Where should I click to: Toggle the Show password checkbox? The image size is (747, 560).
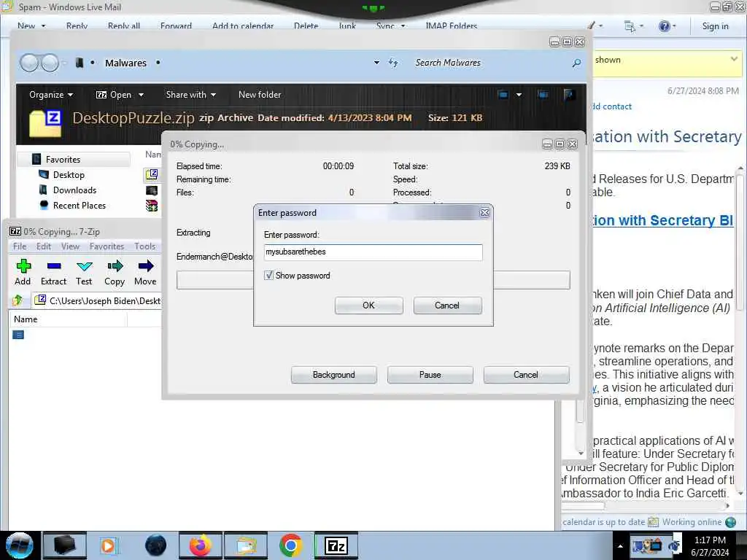(268, 275)
